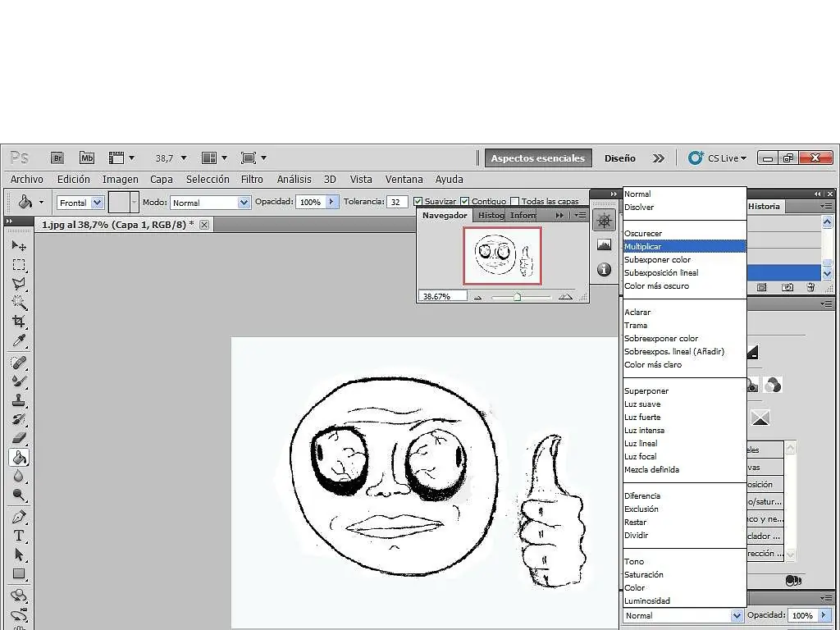Click delete state trash icon in Historia panel
The width and height of the screenshot is (840, 630).
click(811, 288)
